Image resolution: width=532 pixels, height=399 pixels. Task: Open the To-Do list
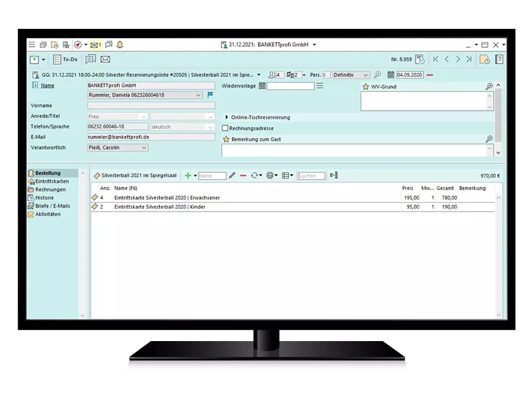(65, 59)
